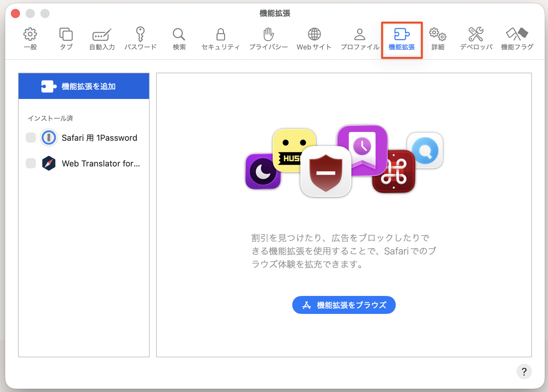This screenshot has width=548, height=392.
Task: Switch to the デベロッパ tools pane
Action: 476,39
